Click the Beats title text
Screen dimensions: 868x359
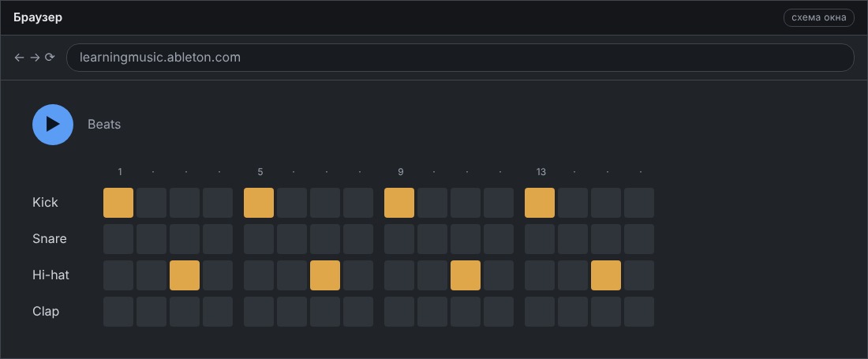pyautogui.click(x=104, y=125)
